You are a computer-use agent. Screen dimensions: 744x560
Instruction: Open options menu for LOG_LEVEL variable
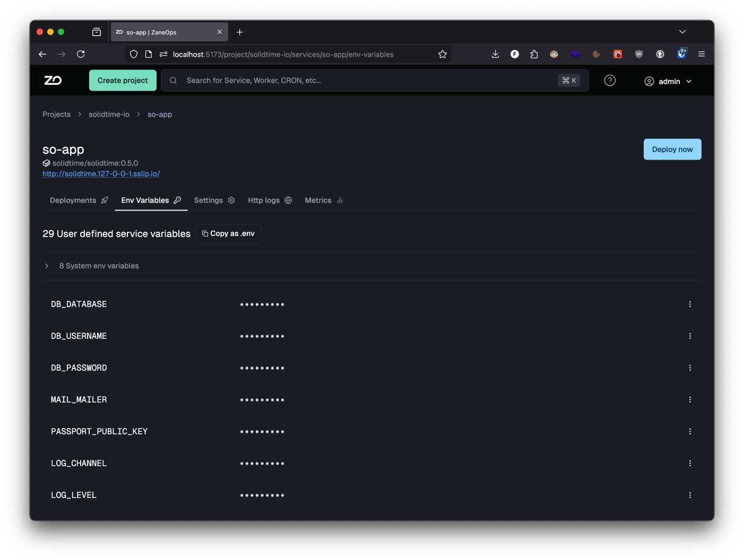(690, 495)
